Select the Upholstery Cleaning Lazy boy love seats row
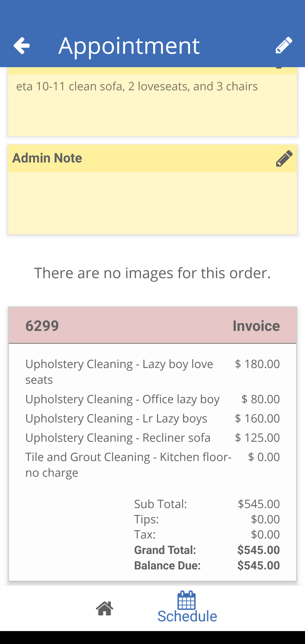 pyautogui.click(x=119, y=372)
